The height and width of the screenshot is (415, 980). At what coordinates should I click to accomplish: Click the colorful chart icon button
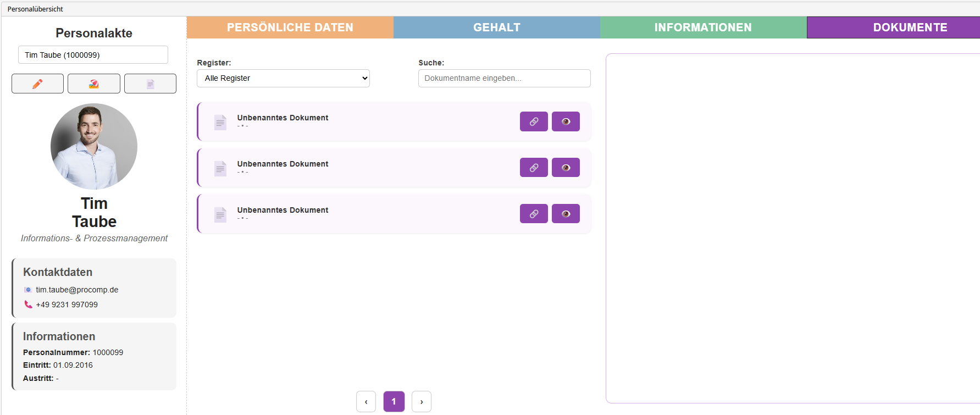[94, 84]
